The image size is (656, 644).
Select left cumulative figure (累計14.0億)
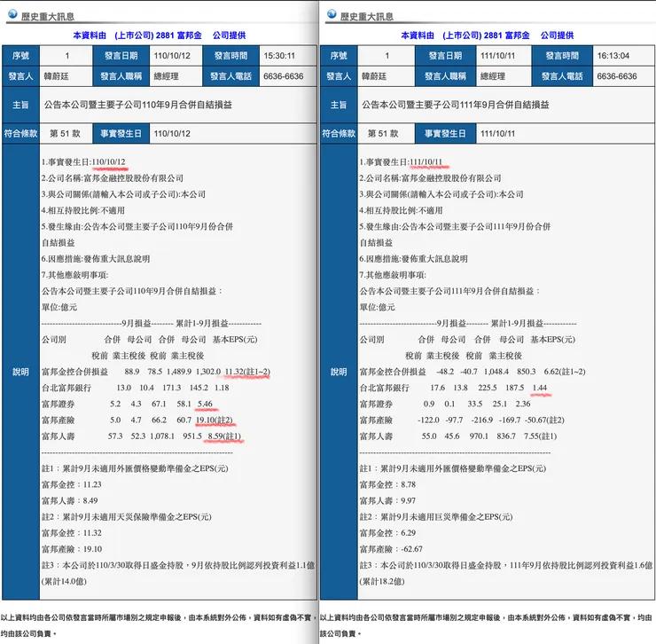coord(64,581)
